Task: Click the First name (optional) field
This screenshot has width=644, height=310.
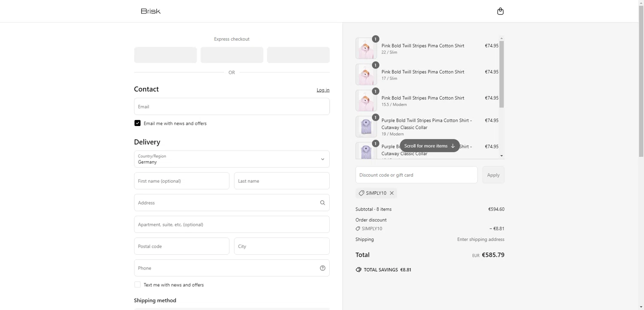Action: pos(182,181)
